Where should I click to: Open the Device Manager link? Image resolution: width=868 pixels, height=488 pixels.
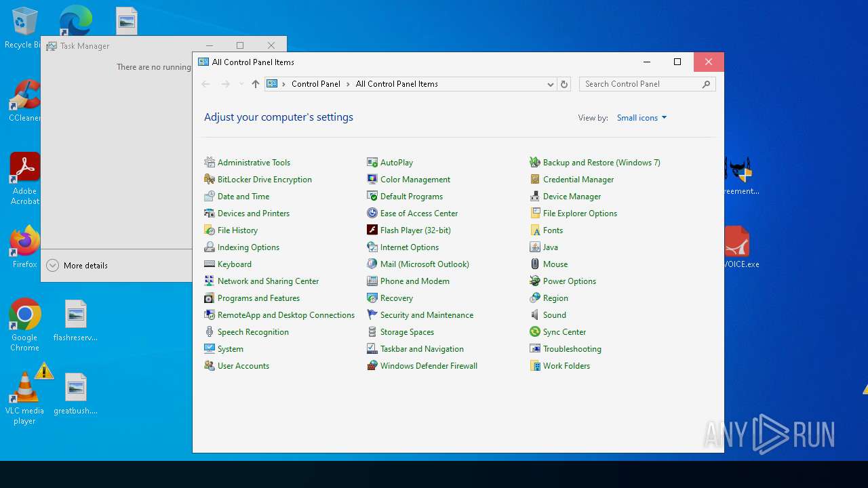point(572,197)
